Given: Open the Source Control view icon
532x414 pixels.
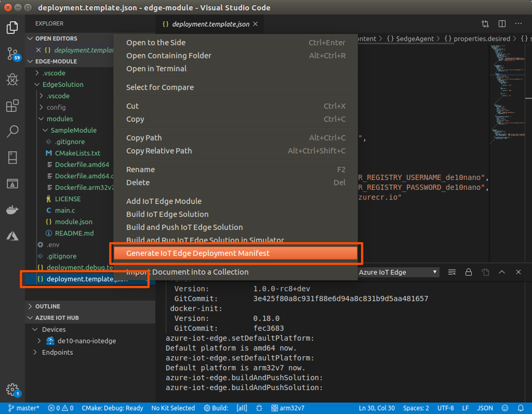Looking at the screenshot, I should coord(13,54).
